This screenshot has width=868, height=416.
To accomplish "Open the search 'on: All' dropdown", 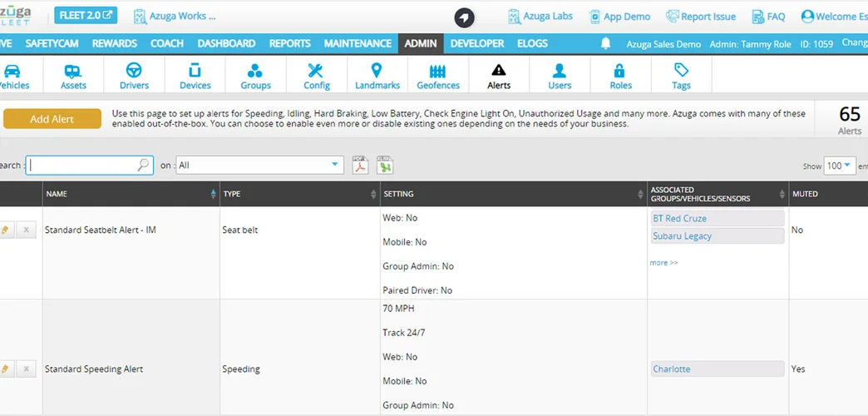I will point(259,166).
